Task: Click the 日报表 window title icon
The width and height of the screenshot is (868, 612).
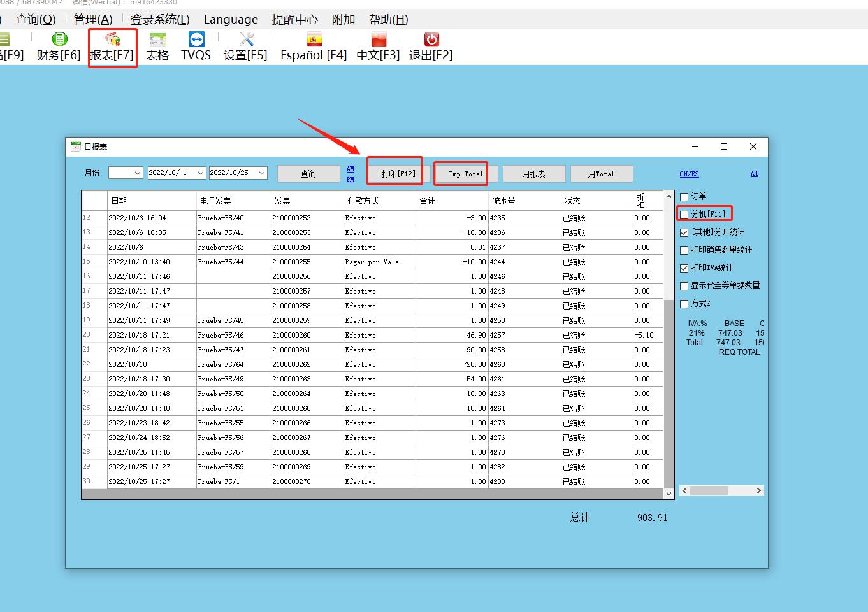Action: click(x=76, y=146)
